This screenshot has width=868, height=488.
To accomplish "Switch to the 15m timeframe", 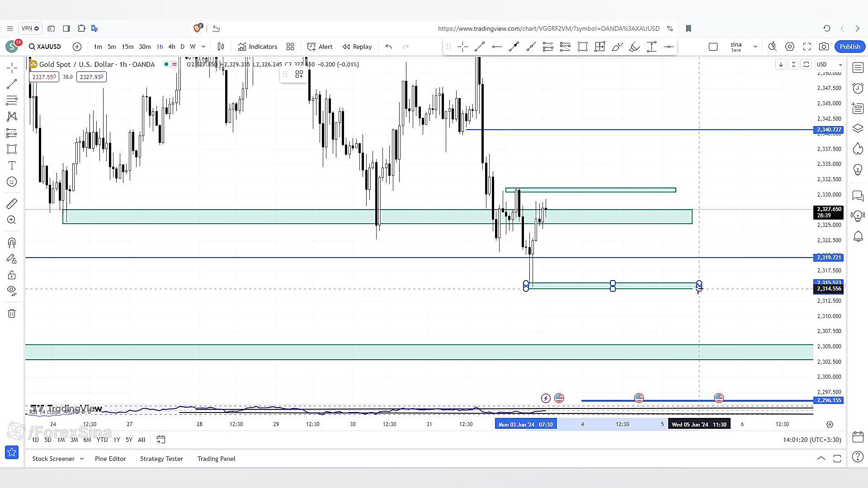I will click(127, 47).
